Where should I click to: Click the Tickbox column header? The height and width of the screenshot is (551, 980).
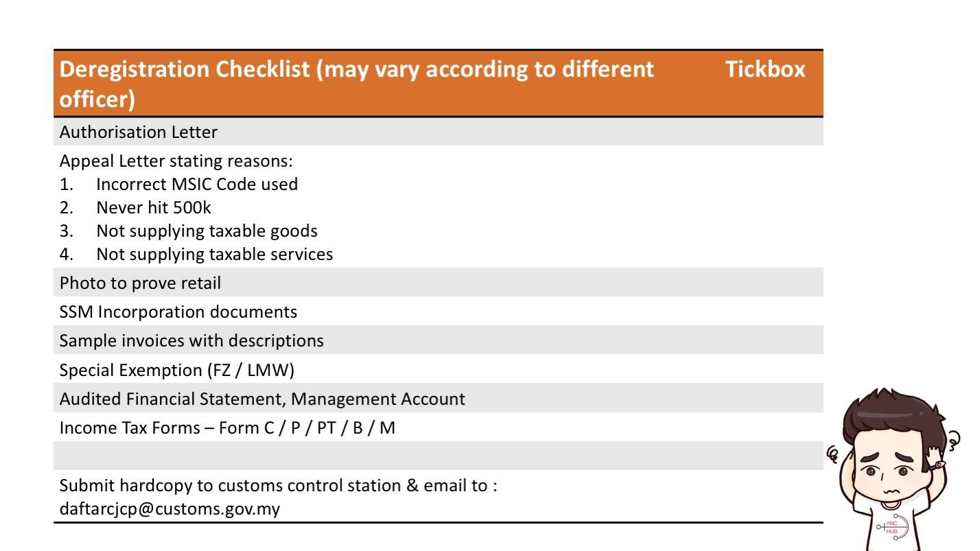coord(765,69)
